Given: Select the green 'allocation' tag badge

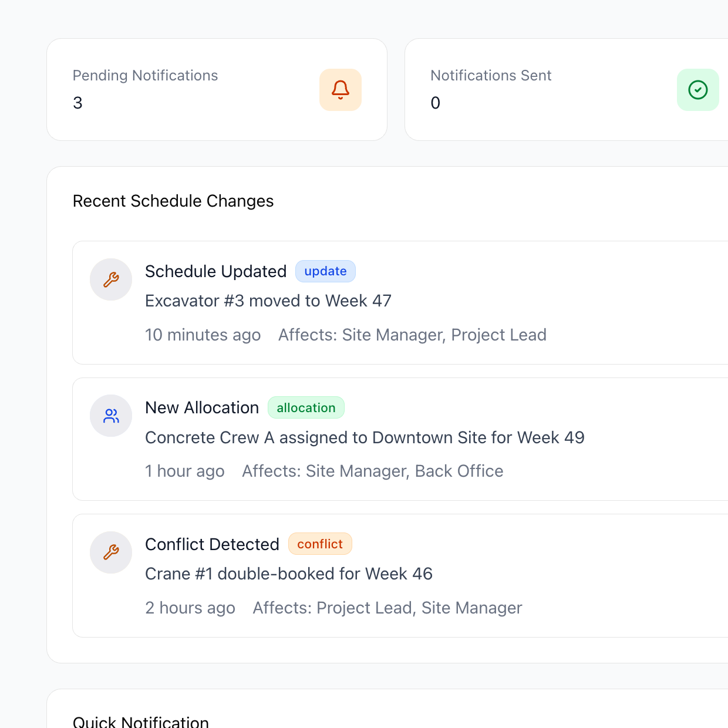Looking at the screenshot, I should (306, 407).
